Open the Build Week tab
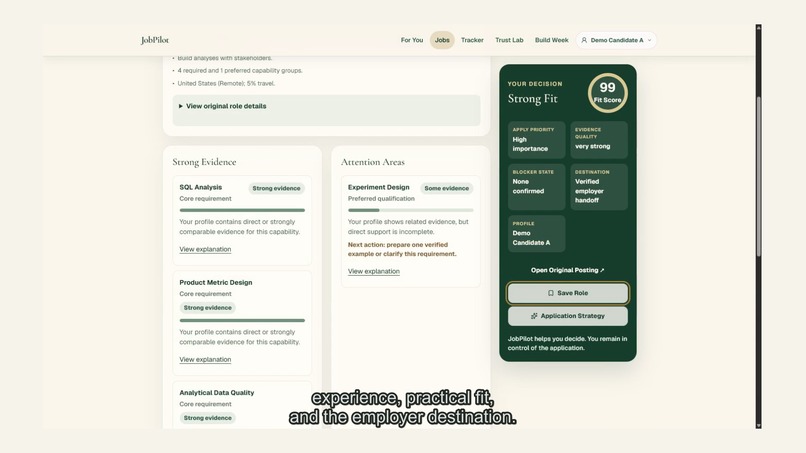Image resolution: width=806 pixels, height=453 pixels. point(552,40)
